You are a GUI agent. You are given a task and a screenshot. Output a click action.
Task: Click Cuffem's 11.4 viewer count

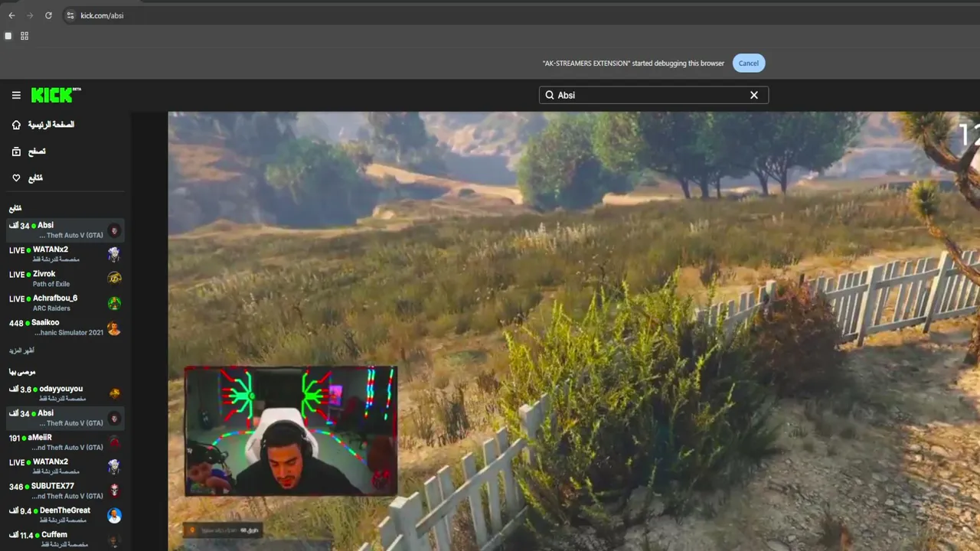click(x=21, y=535)
